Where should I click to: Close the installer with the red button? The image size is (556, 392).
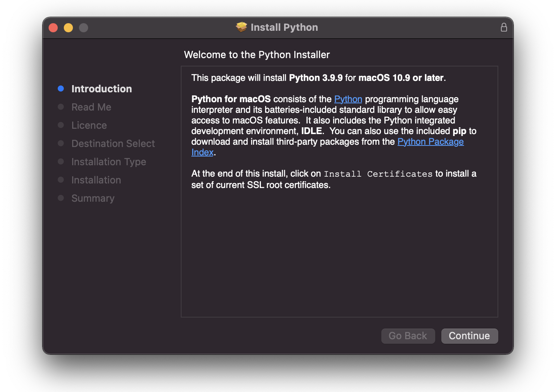(53, 28)
